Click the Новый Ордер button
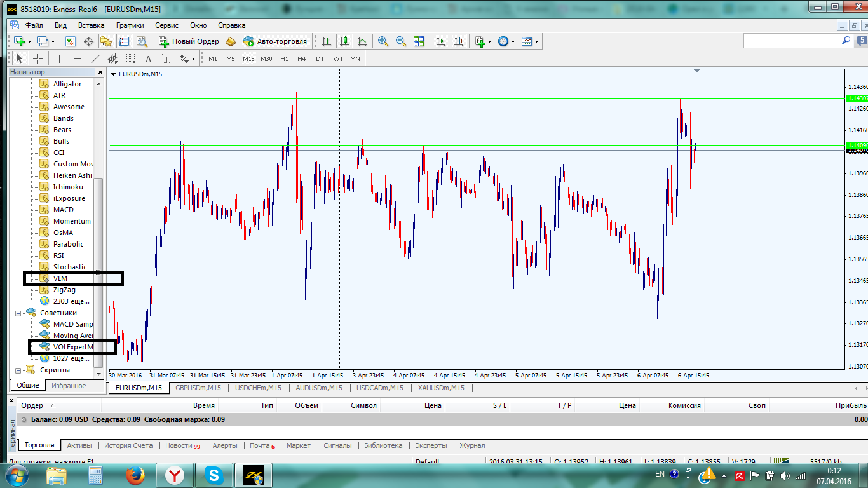This screenshot has width=868, height=488. point(189,41)
